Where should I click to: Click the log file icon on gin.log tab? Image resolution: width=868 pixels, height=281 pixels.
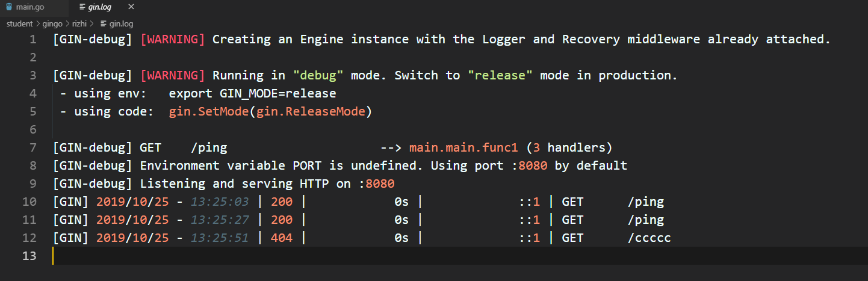[x=82, y=7]
